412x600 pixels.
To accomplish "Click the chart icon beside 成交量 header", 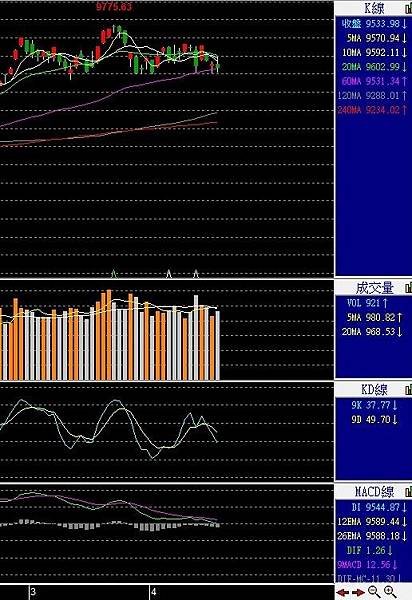I will pyautogui.click(x=408, y=287).
